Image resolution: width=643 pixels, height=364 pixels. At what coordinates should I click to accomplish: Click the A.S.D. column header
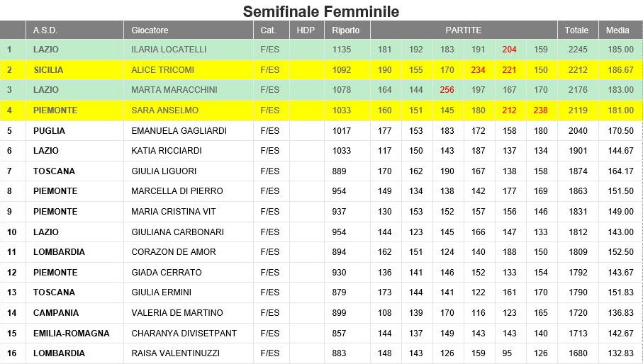pos(74,30)
